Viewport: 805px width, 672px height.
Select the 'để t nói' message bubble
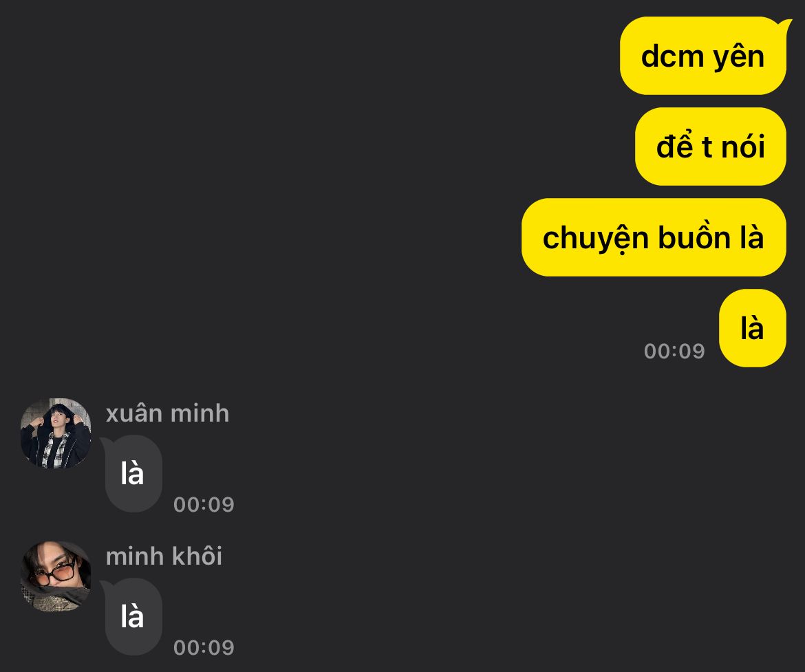711,147
